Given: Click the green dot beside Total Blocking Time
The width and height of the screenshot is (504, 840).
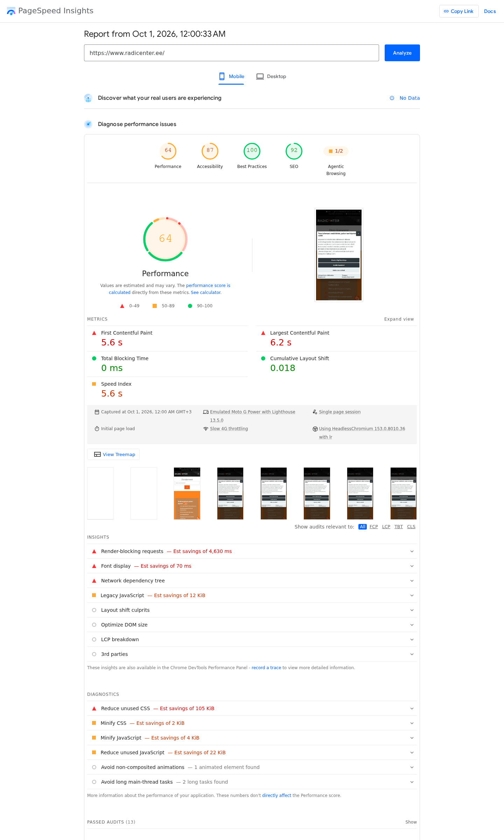Looking at the screenshot, I should coord(94,358).
